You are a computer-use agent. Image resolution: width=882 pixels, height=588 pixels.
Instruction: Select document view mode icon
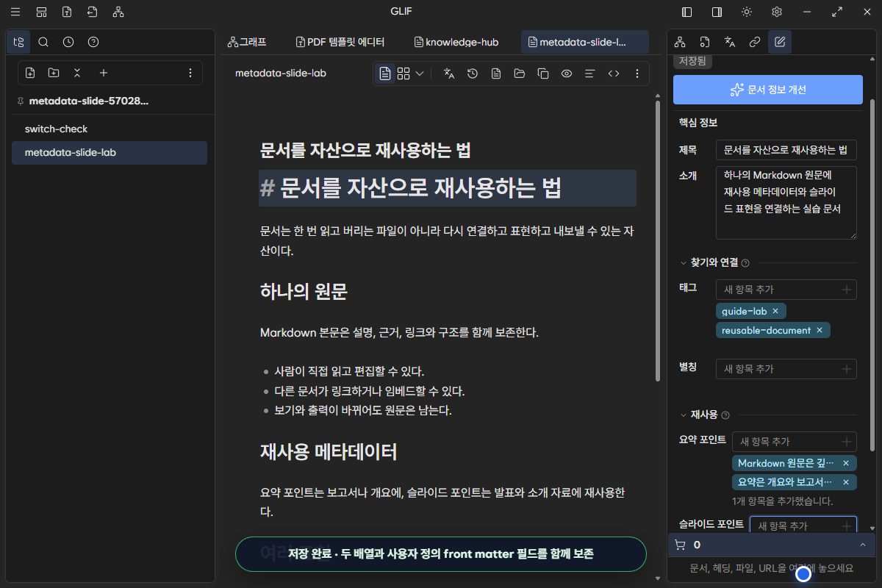pos(385,73)
